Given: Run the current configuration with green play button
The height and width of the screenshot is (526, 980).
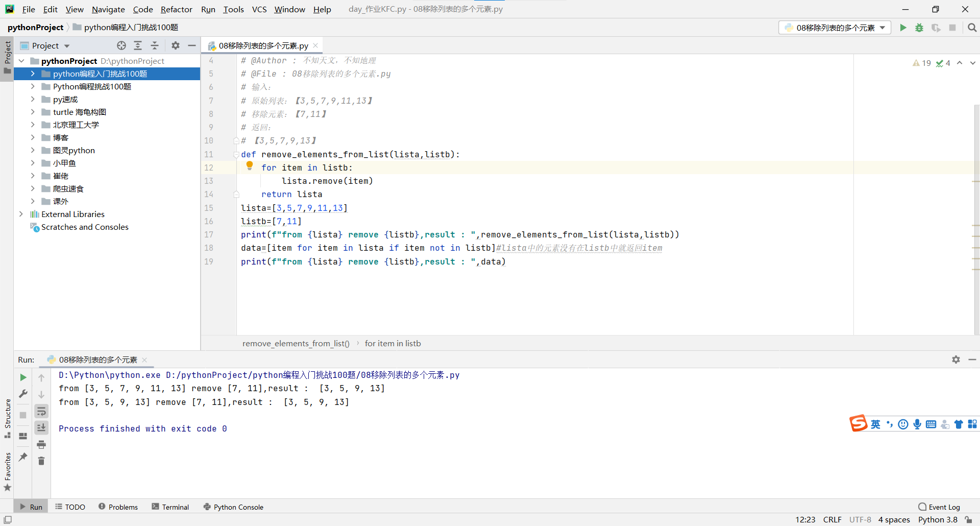Looking at the screenshot, I should [x=903, y=28].
